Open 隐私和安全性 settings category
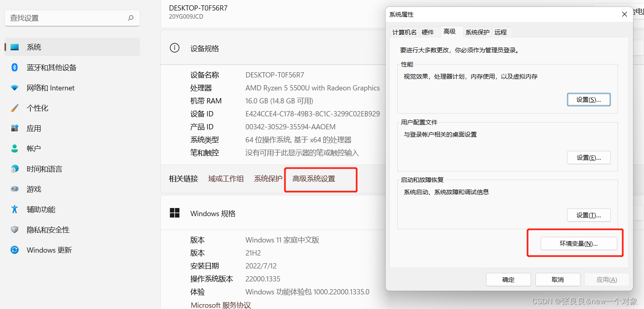The height and width of the screenshot is (309, 644). point(72,230)
